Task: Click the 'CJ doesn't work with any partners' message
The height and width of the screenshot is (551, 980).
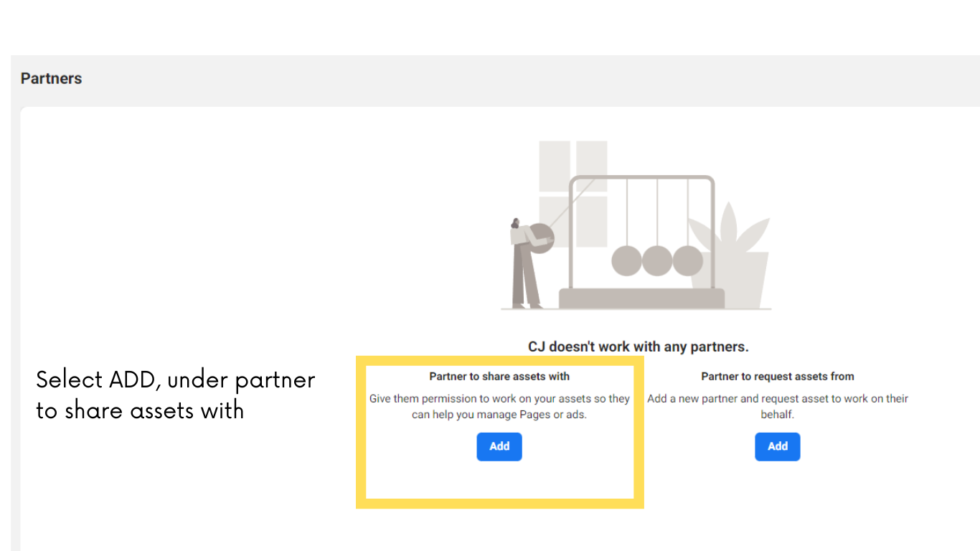Action: [639, 347]
